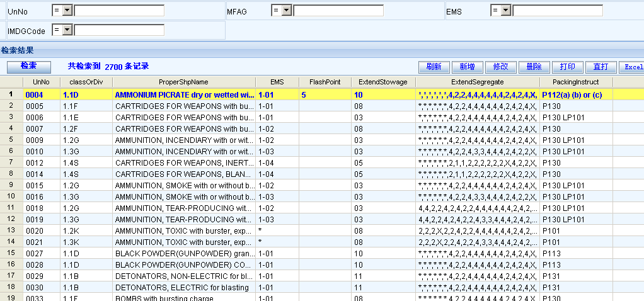Click into the MFAG input field

click(338, 11)
